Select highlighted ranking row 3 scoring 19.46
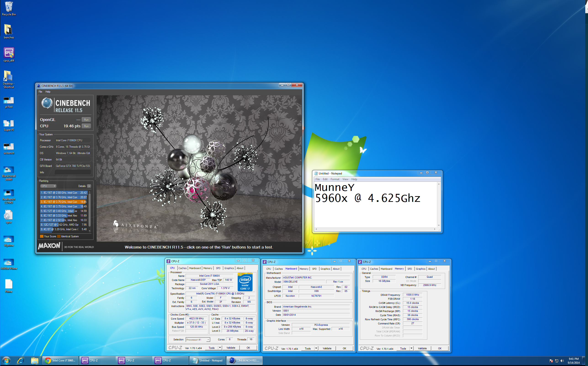This screenshot has height=366, width=588. (64, 202)
